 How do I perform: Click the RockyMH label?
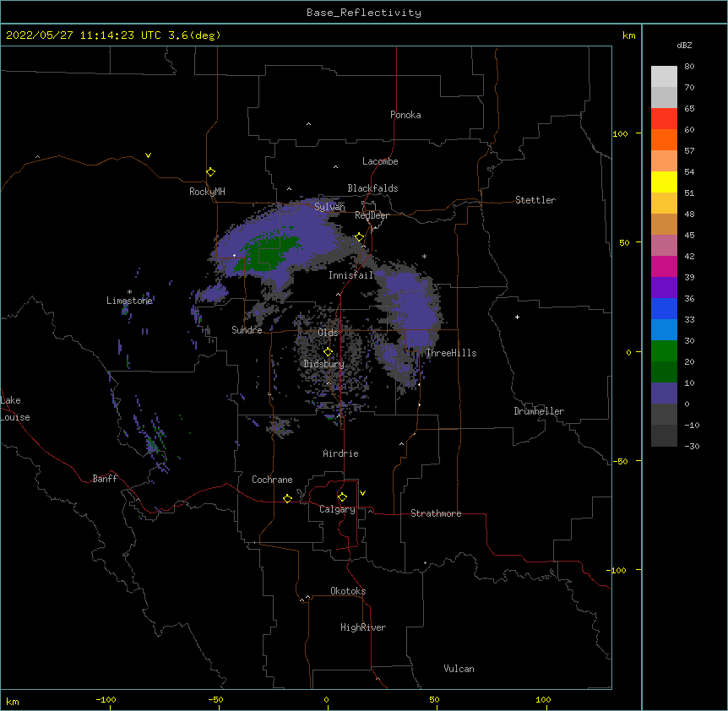[207, 191]
